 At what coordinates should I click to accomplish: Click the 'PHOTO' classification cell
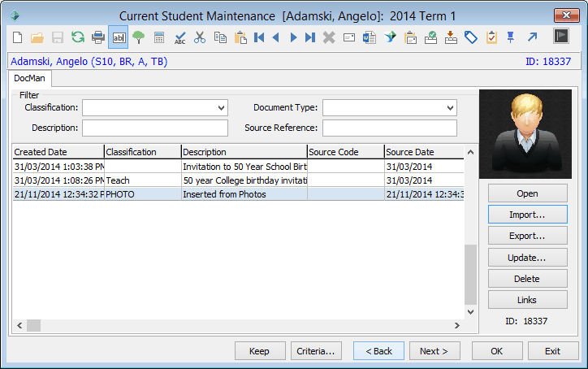coord(143,194)
